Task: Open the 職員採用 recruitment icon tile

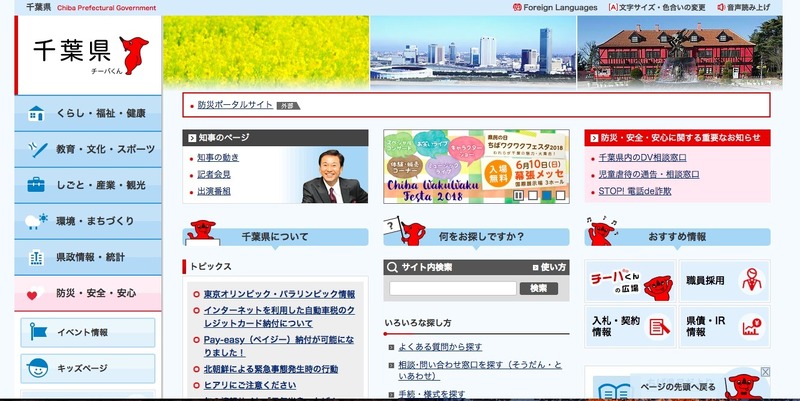Action: tap(727, 281)
